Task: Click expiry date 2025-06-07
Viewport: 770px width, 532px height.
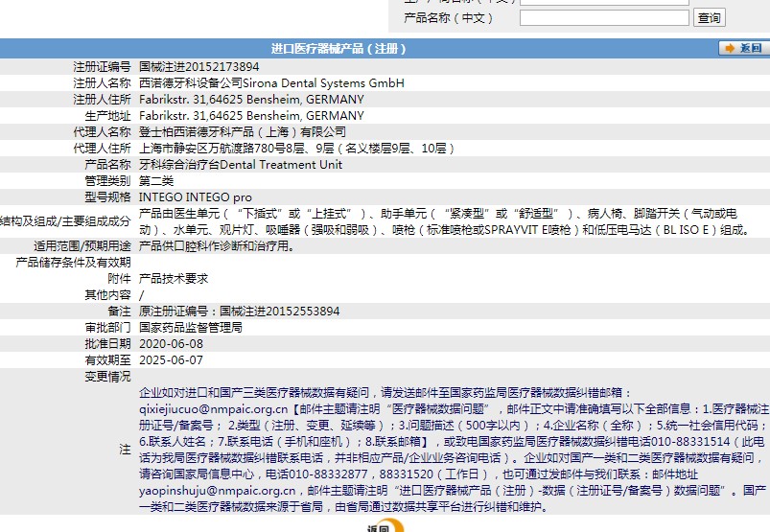Action: (x=171, y=360)
